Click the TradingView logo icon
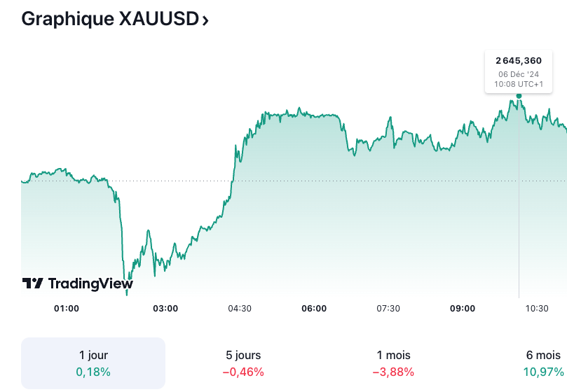This screenshot has height=392, width=567. tap(33, 283)
